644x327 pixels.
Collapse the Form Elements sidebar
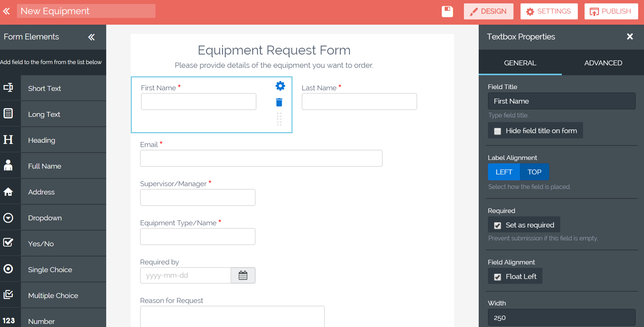pos(91,37)
